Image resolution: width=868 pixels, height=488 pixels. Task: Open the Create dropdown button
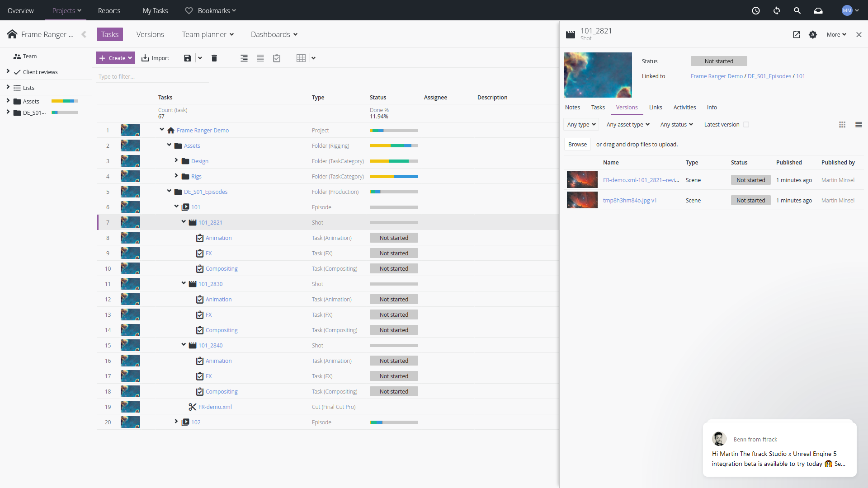click(115, 58)
